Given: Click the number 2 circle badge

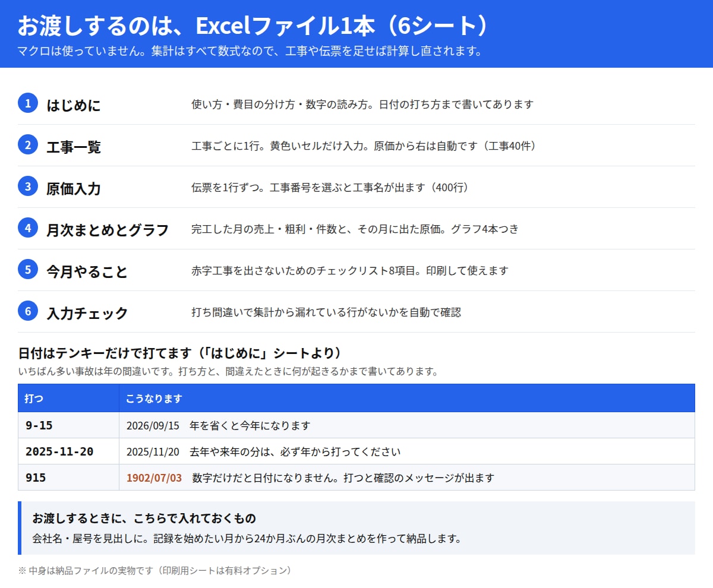Looking at the screenshot, I should pos(28,144).
